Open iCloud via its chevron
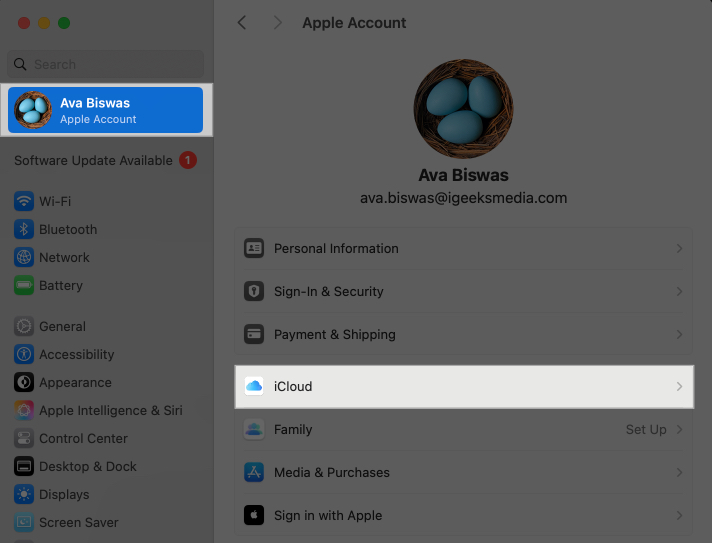This screenshot has width=712, height=543. (x=679, y=386)
